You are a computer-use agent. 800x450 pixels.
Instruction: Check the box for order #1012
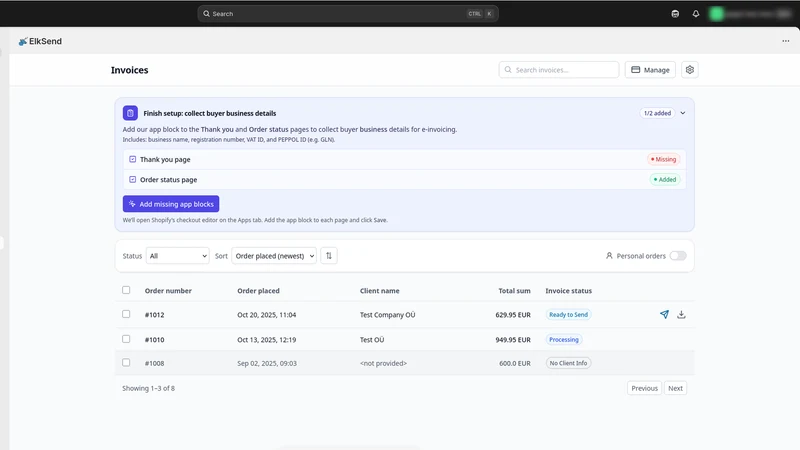(x=126, y=314)
